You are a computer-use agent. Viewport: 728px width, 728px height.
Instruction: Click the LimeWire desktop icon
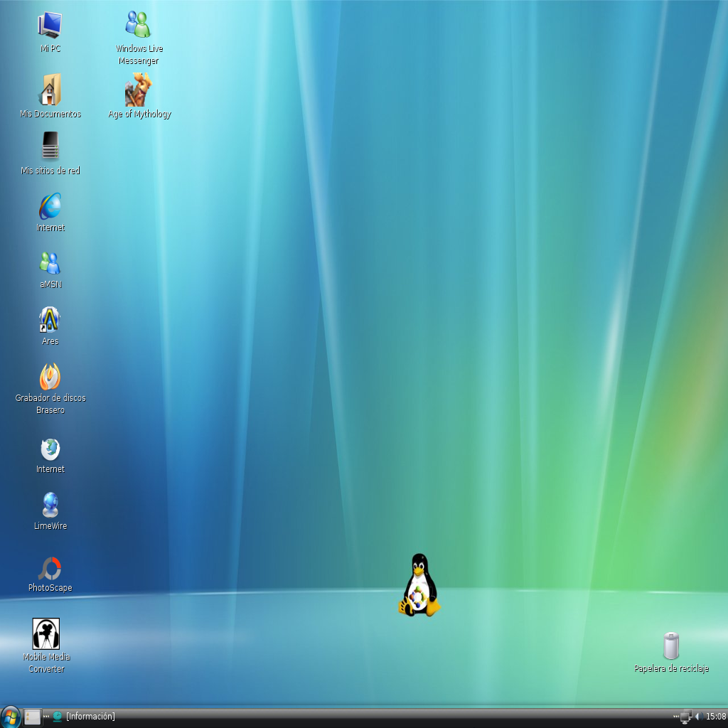[50, 505]
